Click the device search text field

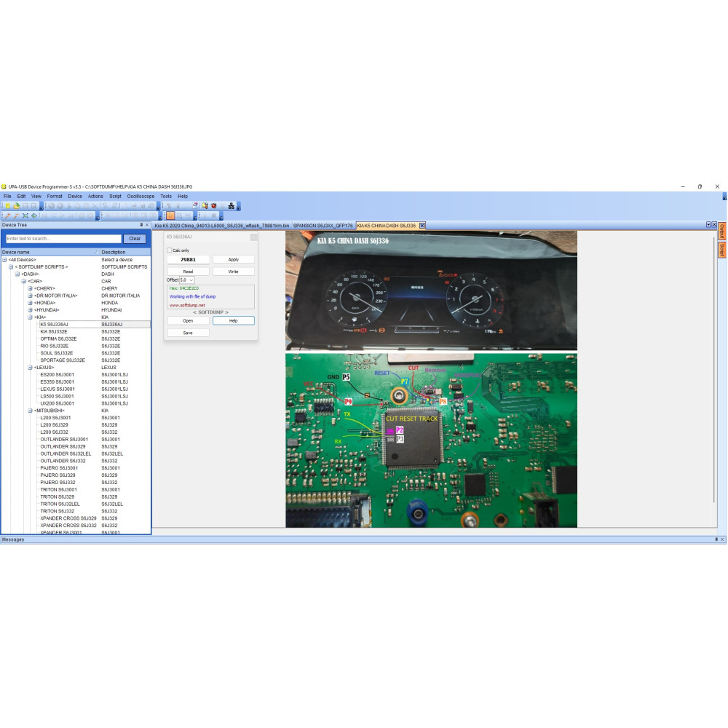click(x=63, y=239)
